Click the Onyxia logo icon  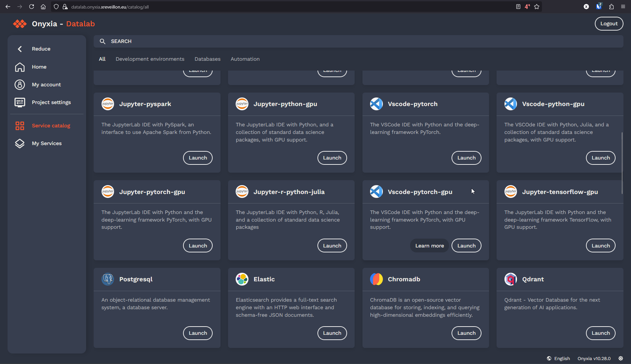point(20,24)
